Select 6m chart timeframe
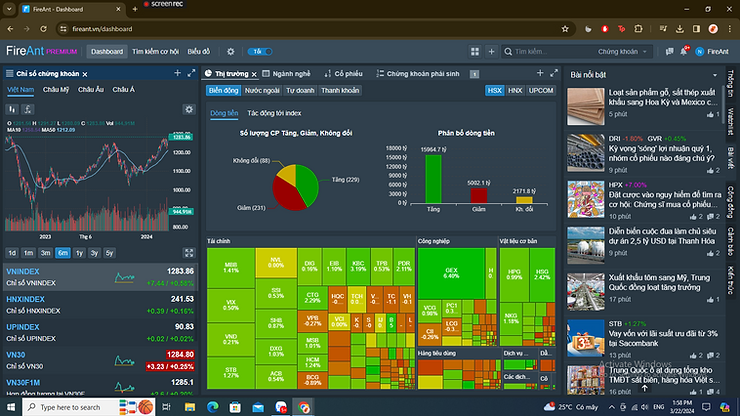The width and height of the screenshot is (740, 416). pyautogui.click(x=62, y=253)
